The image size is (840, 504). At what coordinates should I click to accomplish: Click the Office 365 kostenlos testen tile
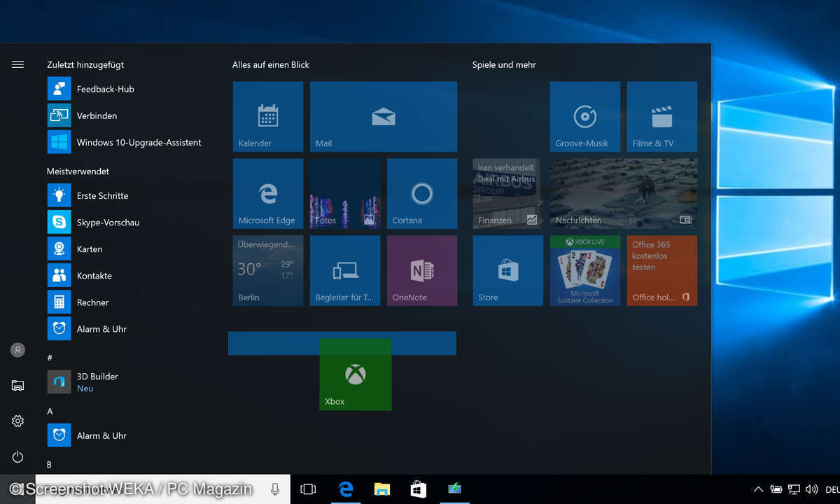(662, 271)
